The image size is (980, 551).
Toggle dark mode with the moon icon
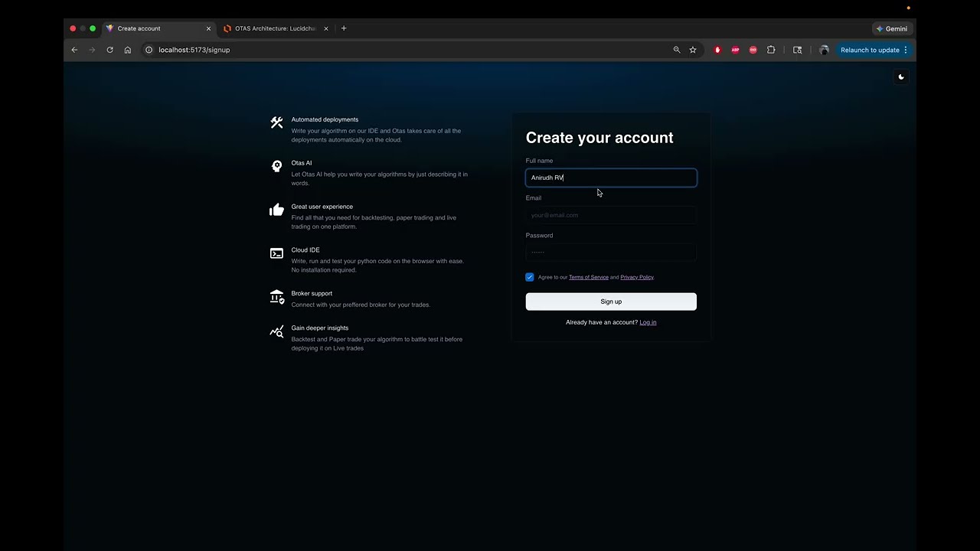click(x=901, y=77)
